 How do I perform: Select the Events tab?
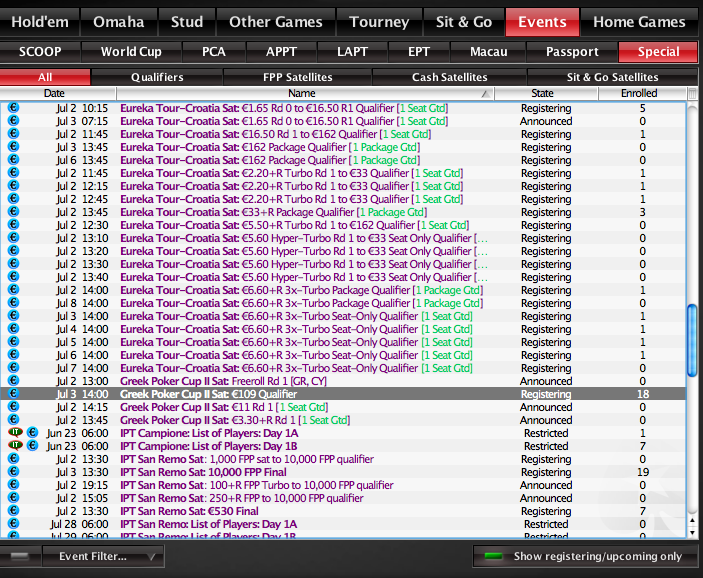542,22
